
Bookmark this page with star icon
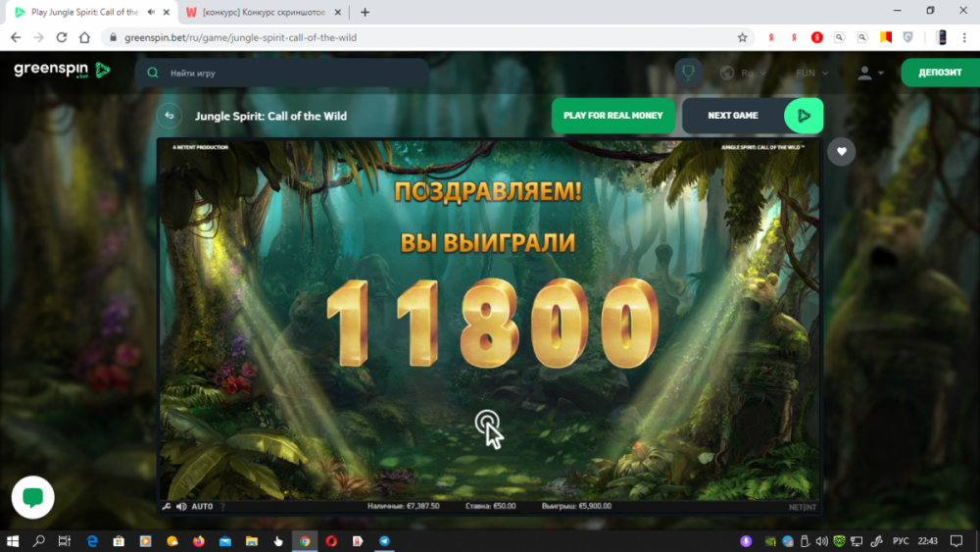(x=742, y=37)
